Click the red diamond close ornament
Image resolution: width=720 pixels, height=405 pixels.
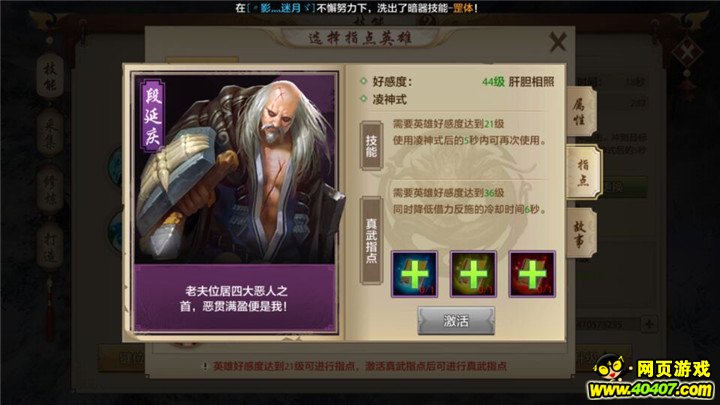coord(687,53)
